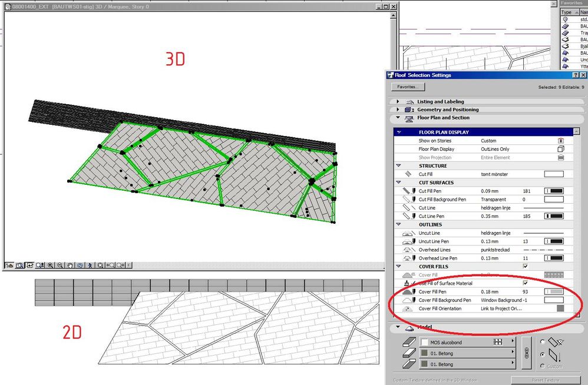Click the Favorites... button

pos(408,87)
